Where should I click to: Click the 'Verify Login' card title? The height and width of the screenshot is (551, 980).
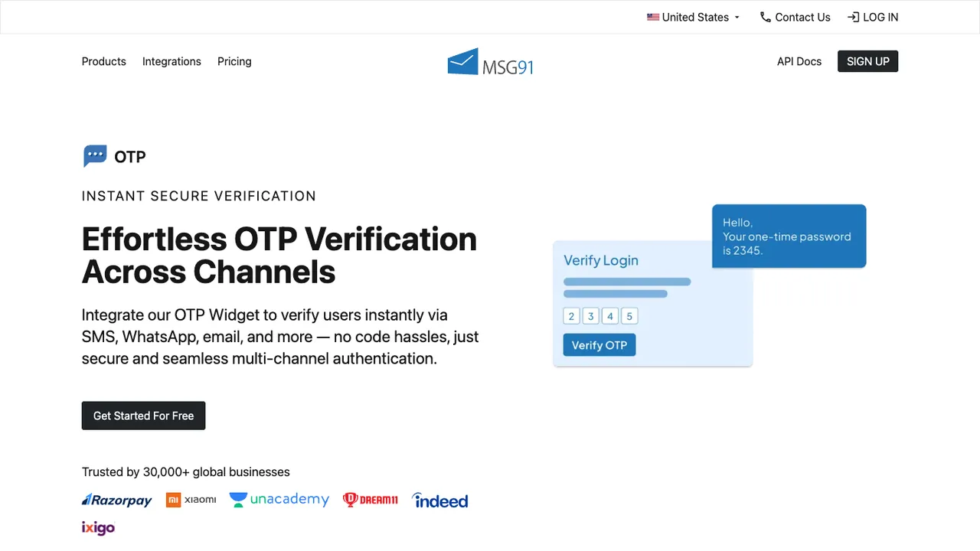click(601, 260)
